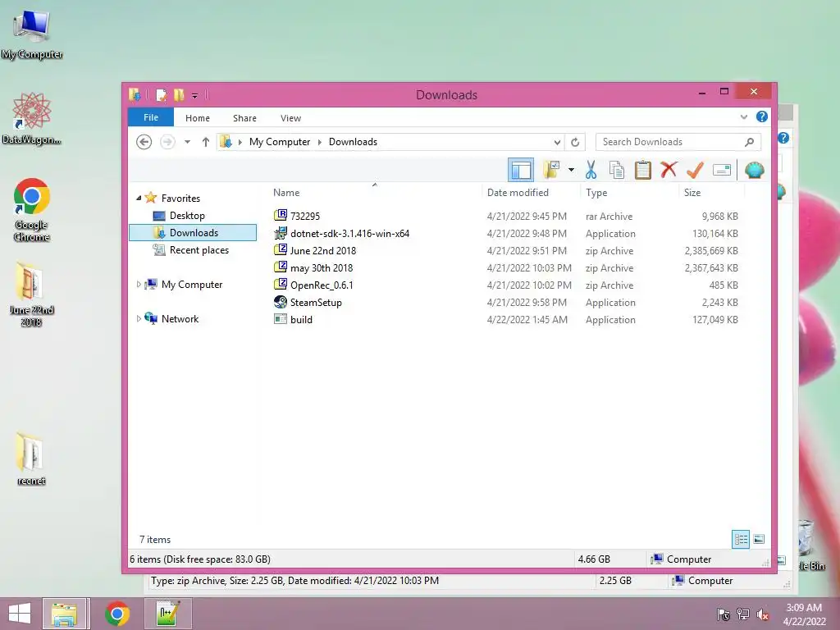Click the Cut scissors icon
Image resolution: width=840 pixels, height=630 pixels.
[x=591, y=170]
